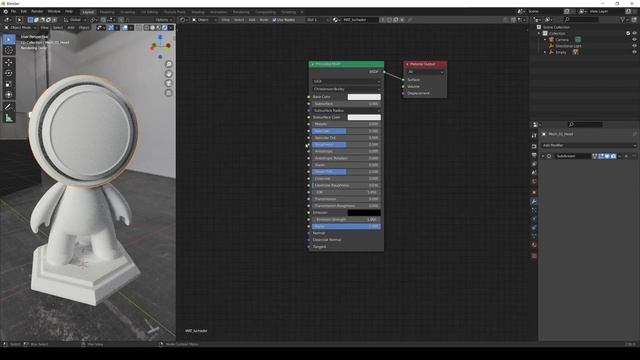Select the Select Box tool in viewport toolbar
The width and height of the screenshot is (640, 360).
(9, 39)
